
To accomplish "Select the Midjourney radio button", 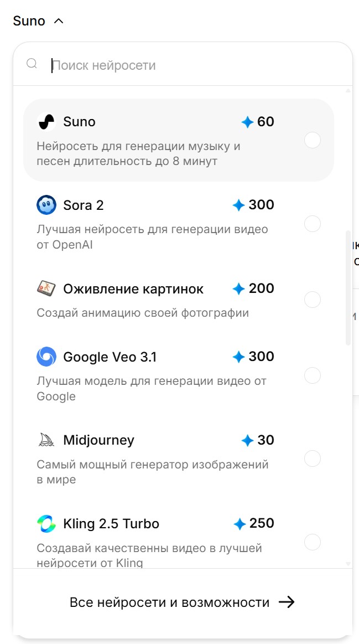I will pos(313,458).
